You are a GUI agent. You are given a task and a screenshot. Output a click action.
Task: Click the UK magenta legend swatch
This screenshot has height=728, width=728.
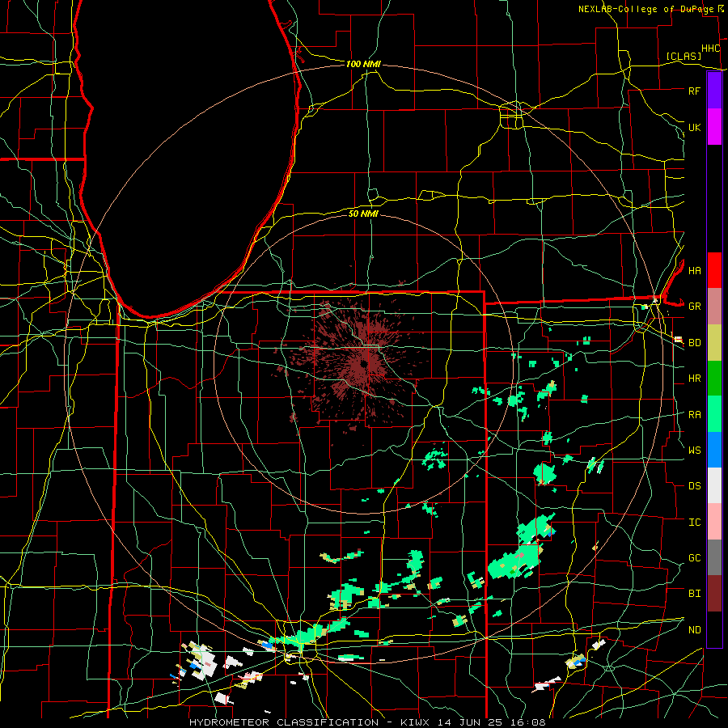tap(714, 127)
